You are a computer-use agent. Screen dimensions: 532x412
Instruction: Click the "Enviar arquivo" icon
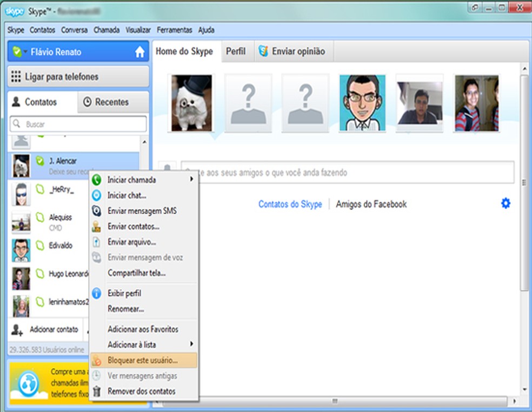click(x=97, y=241)
